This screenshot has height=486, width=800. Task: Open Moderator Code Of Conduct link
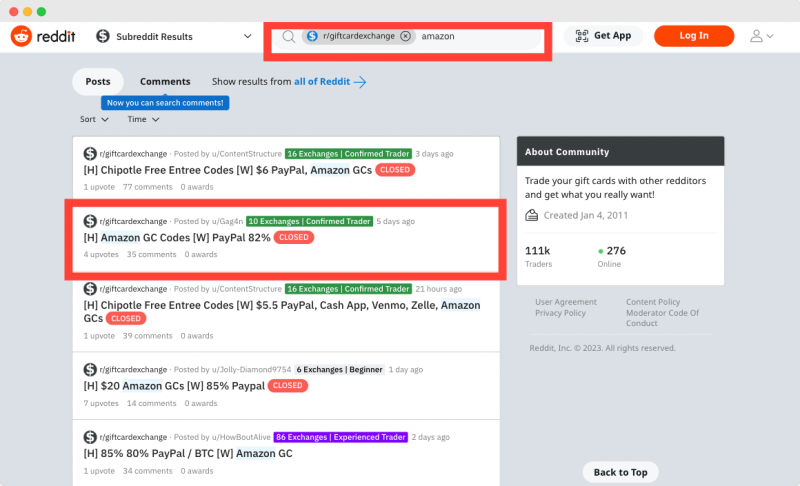click(662, 318)
